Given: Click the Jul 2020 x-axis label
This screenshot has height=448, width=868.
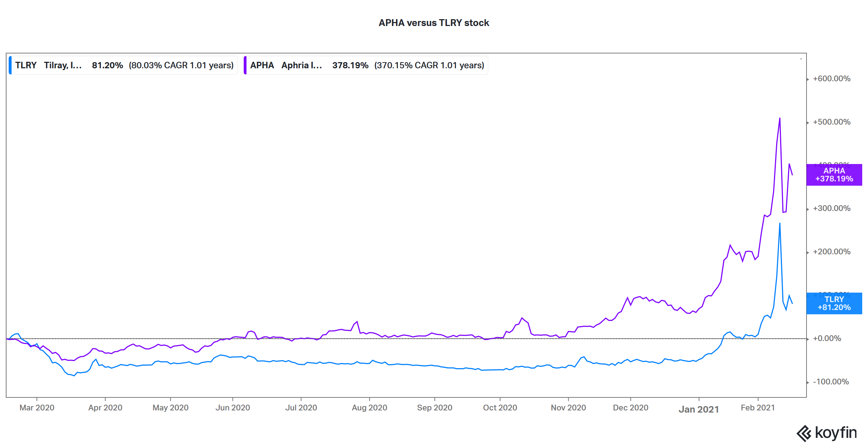Looking at the screenshot, I should click(301, 408).
